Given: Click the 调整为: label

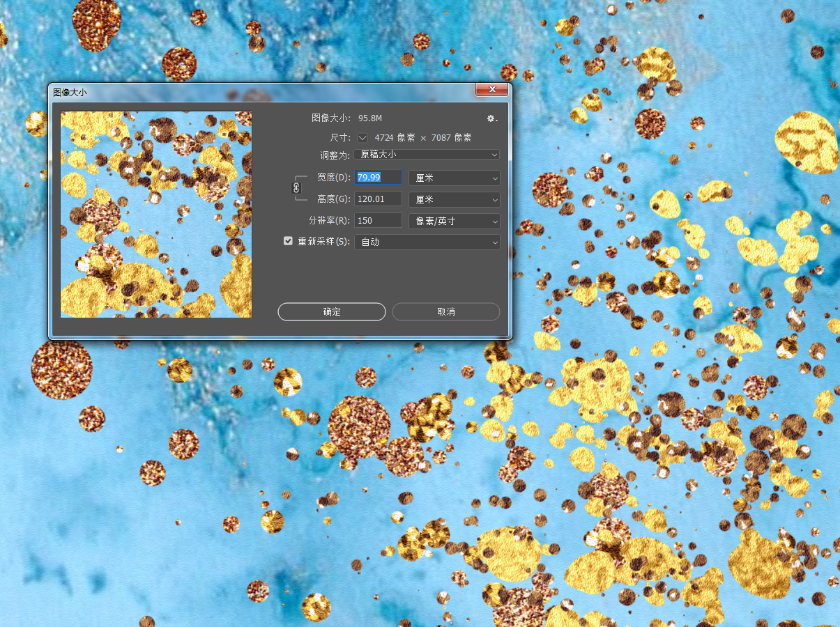Looking at the screenshot, I should pos(335,155).
